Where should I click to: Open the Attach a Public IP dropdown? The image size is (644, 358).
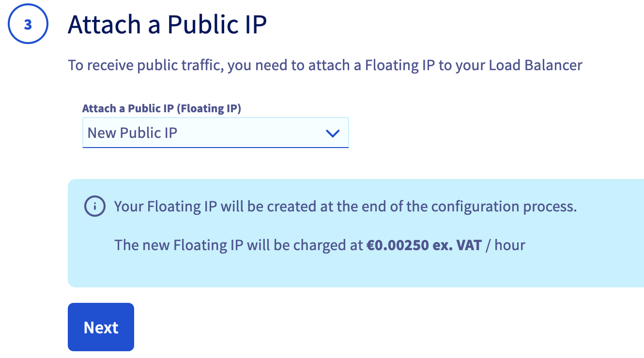(215, 133)
